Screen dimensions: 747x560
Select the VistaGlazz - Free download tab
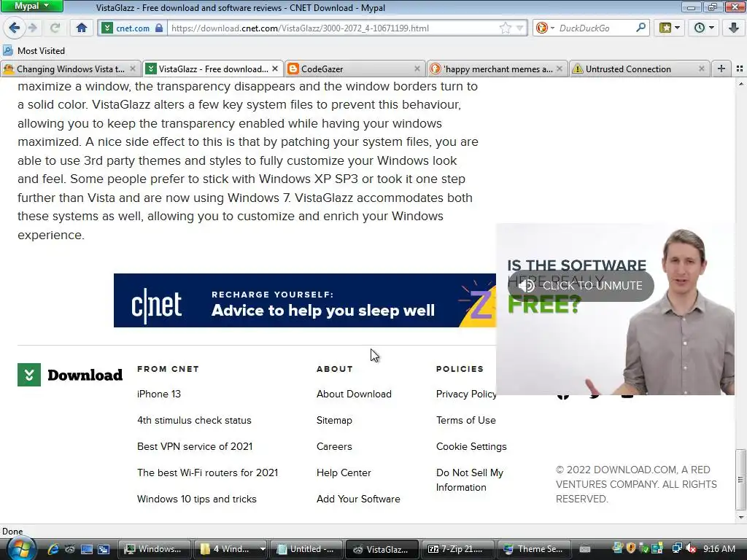(x=213, y=69)
